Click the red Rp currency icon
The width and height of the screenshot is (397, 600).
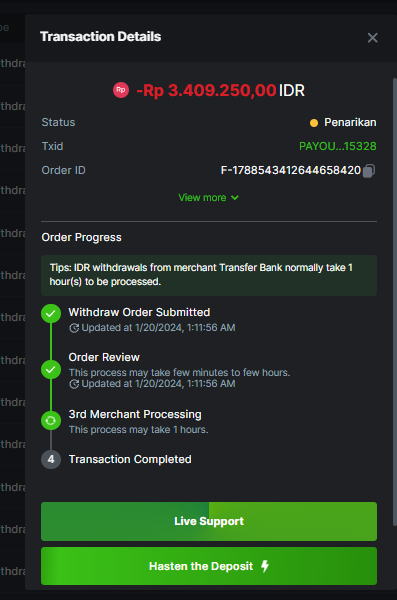click(121, 90)
